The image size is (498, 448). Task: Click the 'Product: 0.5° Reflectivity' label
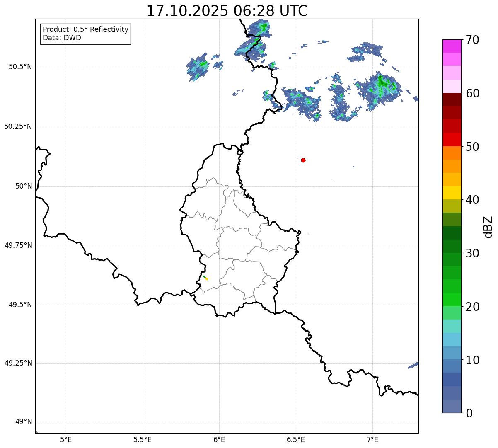tap(86, 29)
